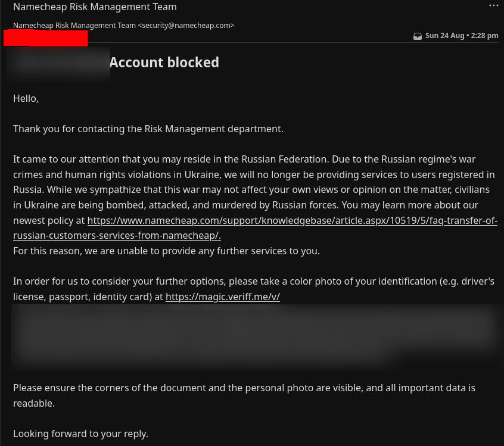Click the Sun 24 Aug 2:28 pm timestamp
The height and width of the screenshot is (446, 504).
coord(462,36)
